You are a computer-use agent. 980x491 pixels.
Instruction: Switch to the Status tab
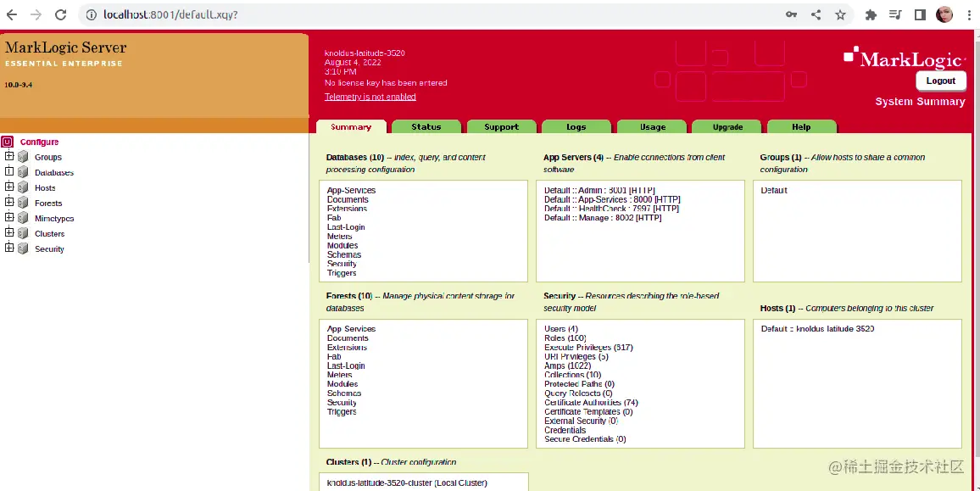(x=426, y=126)
